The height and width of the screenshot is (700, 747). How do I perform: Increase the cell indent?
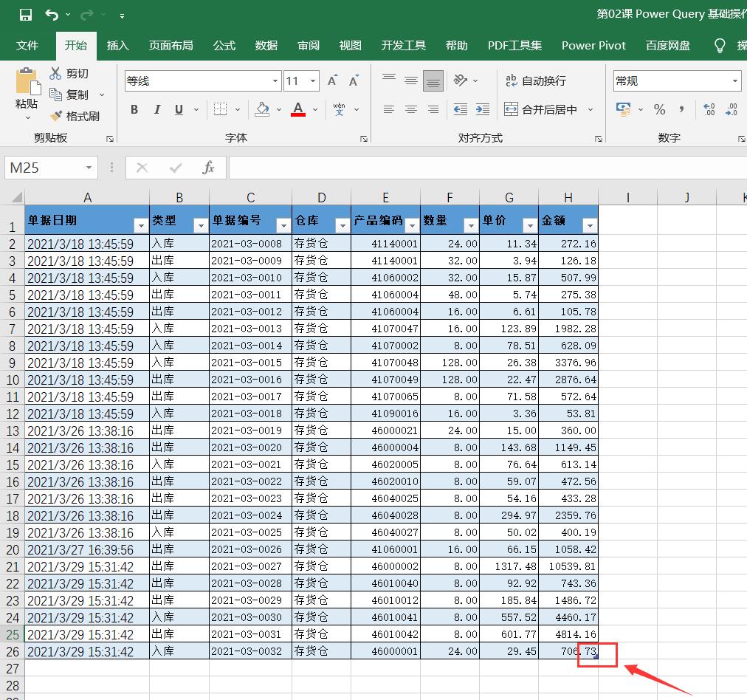point(483,109)
